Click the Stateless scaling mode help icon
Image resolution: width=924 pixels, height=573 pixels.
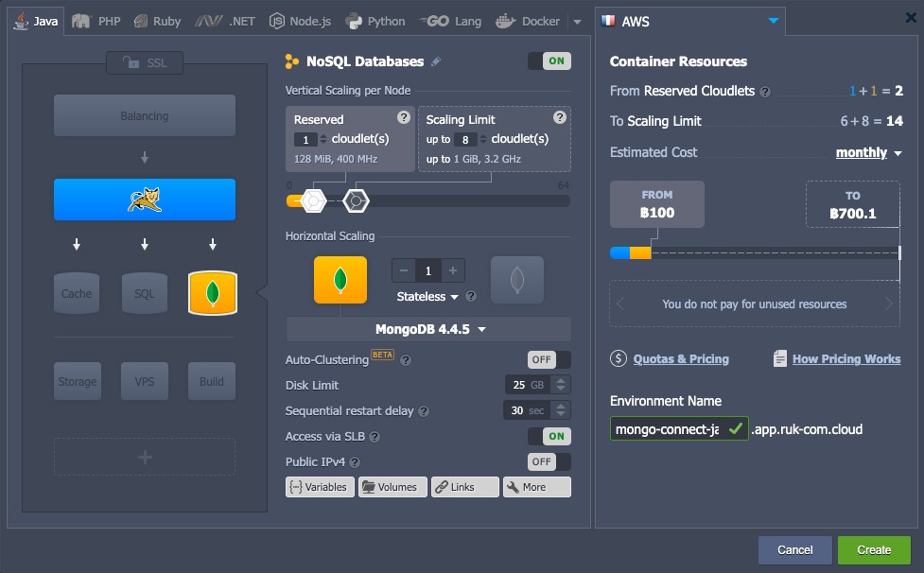click(471, 296)
